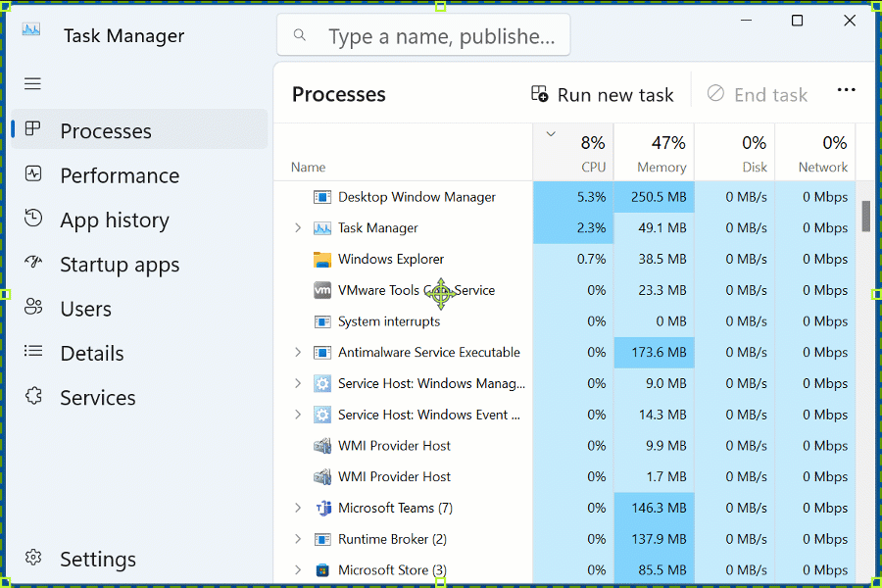
Task: Click the Performance graph icon in sidebar
Action: point(33,174)
